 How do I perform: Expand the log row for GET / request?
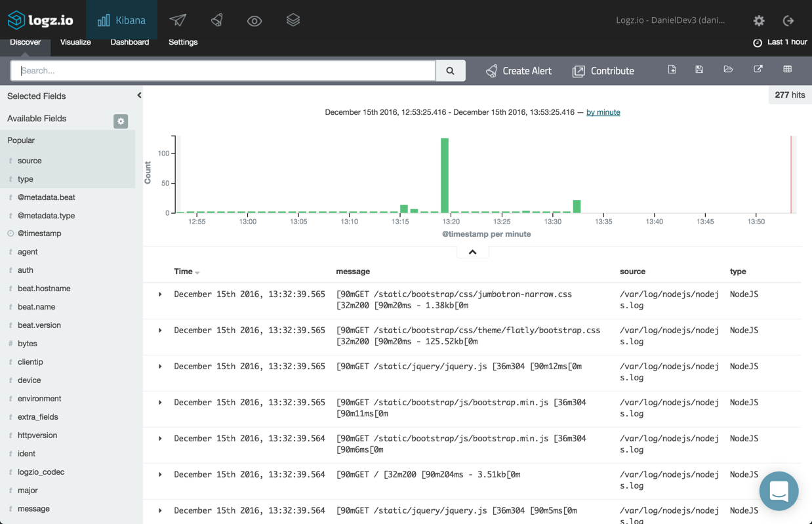click(160, 475)
